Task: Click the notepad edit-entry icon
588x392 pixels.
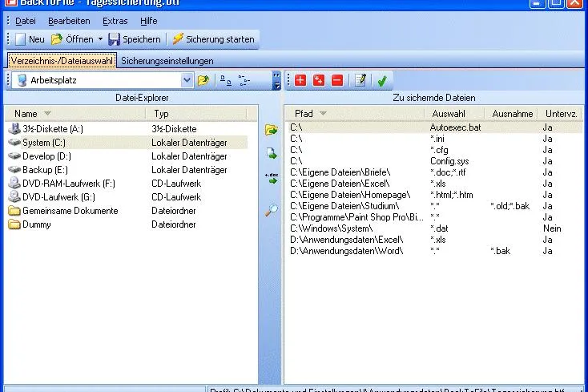Action: (360, 80)
